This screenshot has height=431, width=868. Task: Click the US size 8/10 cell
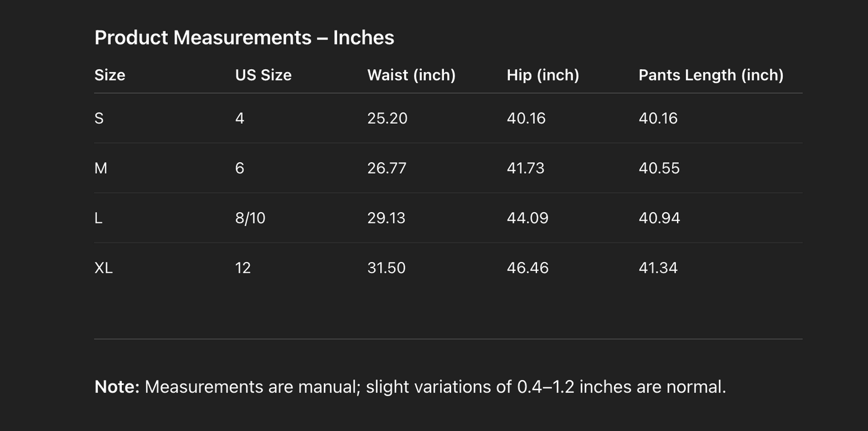click(250, 218)
